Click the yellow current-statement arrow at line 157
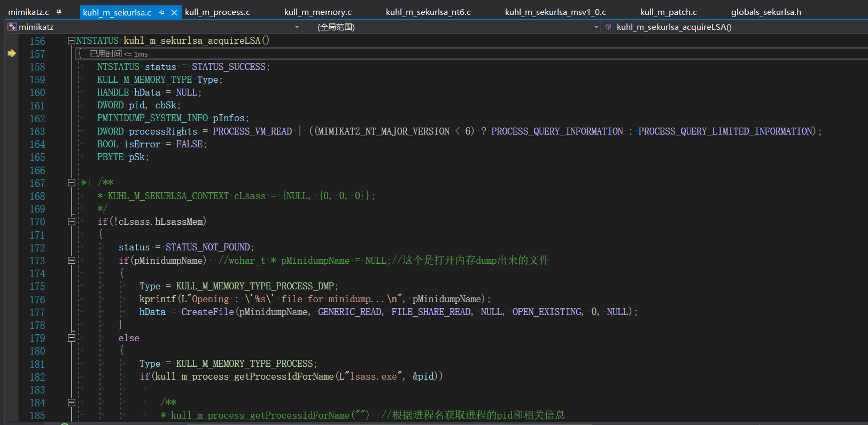 [12, 53]
